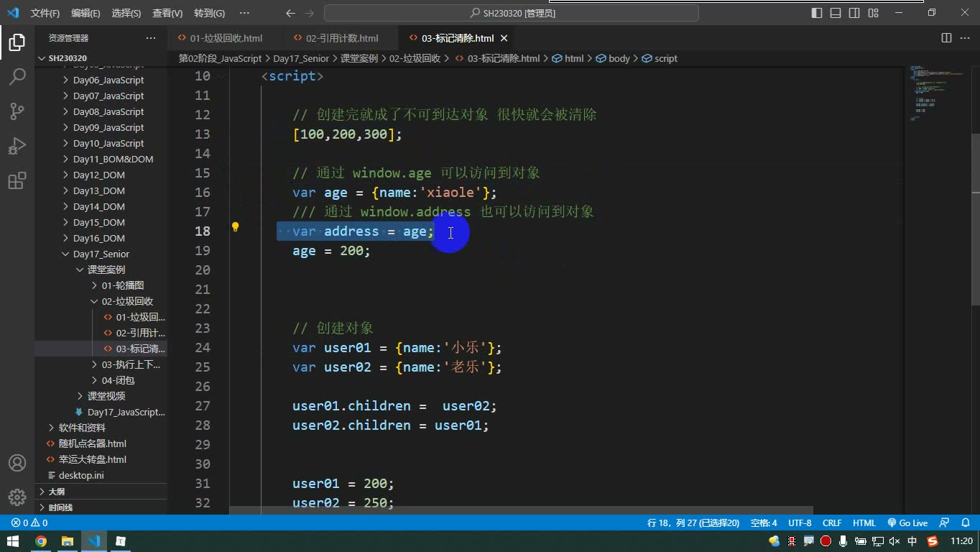The image size is (980, 552).
Task: Toggle the bottom panel layout icon
Action: tap(836, 13)
